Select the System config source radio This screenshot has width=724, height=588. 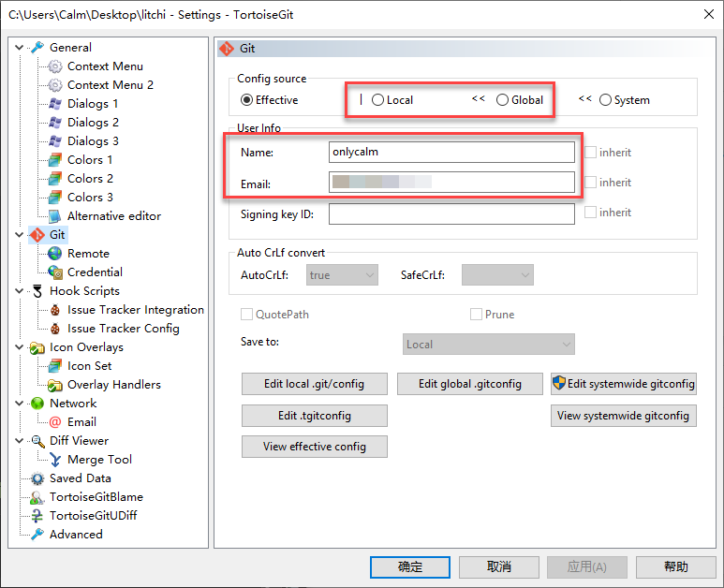click(x=605, y=100)
